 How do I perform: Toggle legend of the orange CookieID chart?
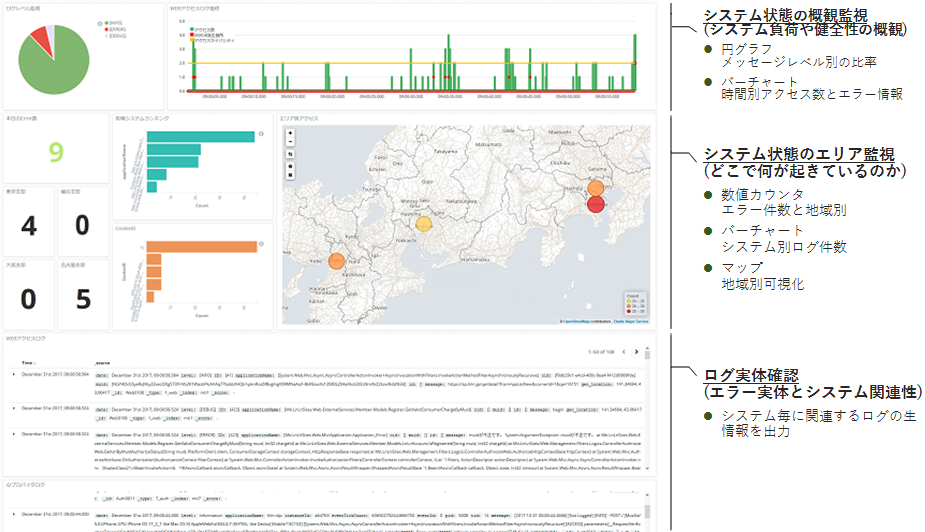(x=262, y=241)
